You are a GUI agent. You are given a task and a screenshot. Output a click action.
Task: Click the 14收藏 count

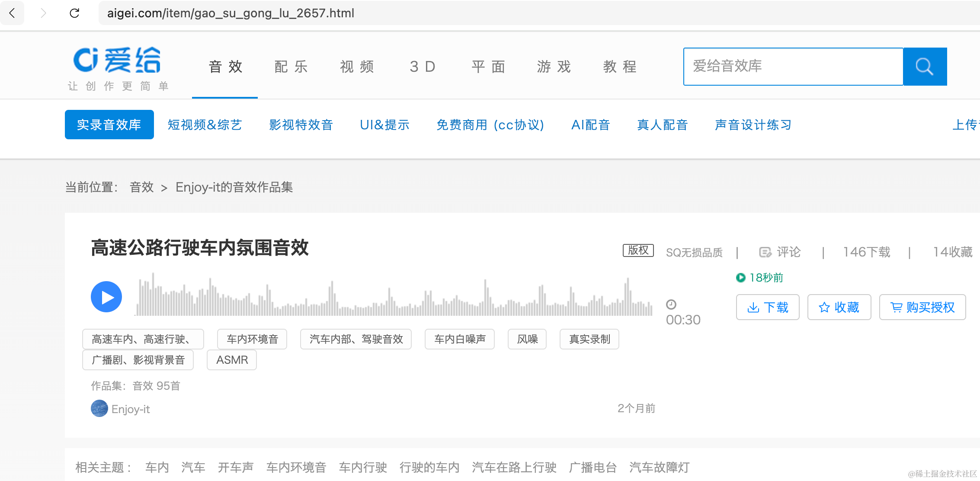tap(953, 252)
